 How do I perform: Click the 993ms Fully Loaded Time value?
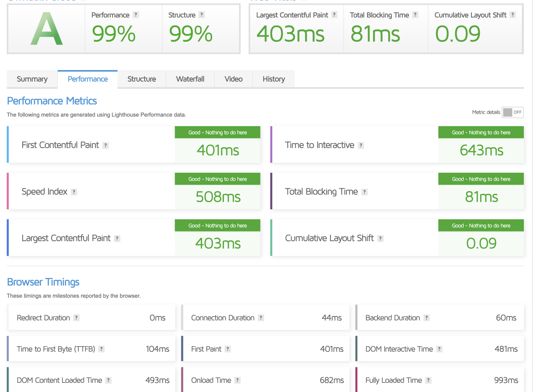[506, 380]
